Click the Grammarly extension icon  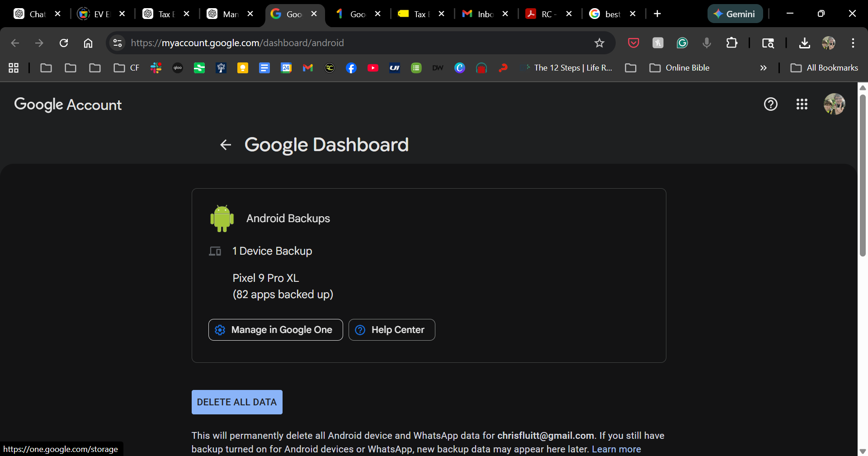682,43
